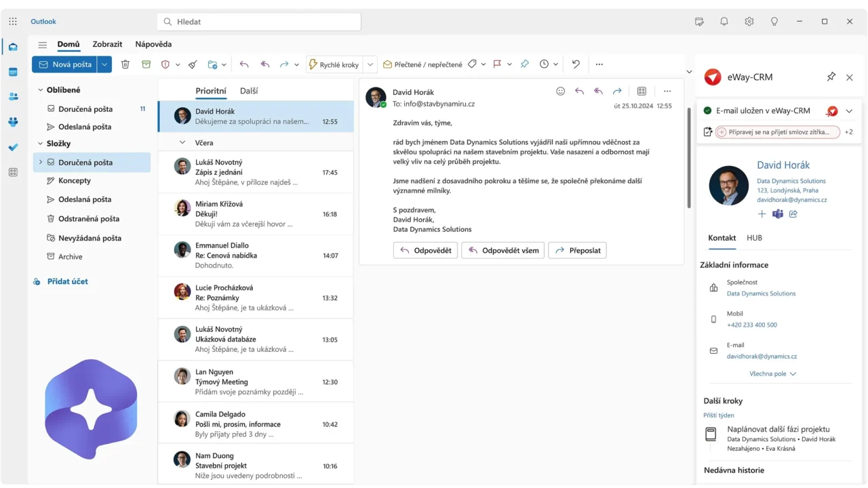Toggle the navigation pane hamburger button
The image size is (868, 488).
pyautogui.click(x=43, y=45)
